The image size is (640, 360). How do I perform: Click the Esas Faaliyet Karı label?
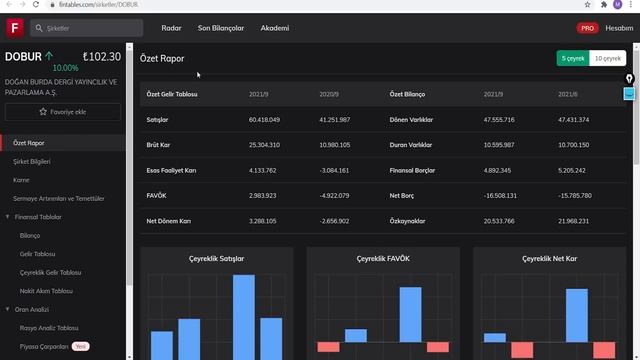coord(171,170)
